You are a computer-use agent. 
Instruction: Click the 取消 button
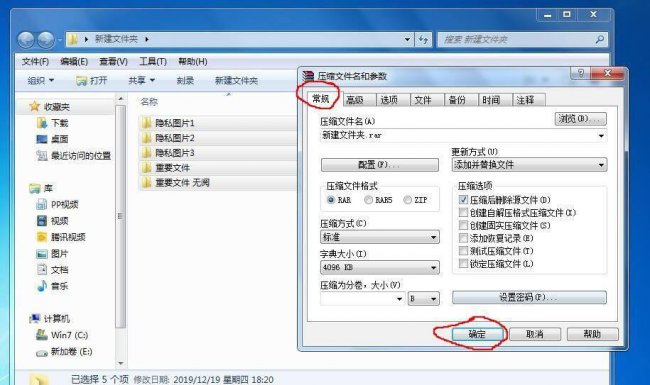click(535, 334)
